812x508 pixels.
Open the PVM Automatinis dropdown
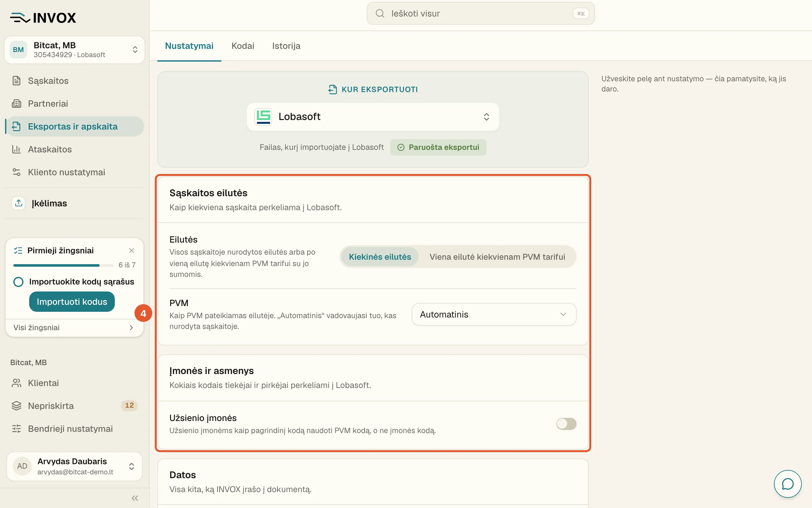pyautogui.click(x=494, y=314)
